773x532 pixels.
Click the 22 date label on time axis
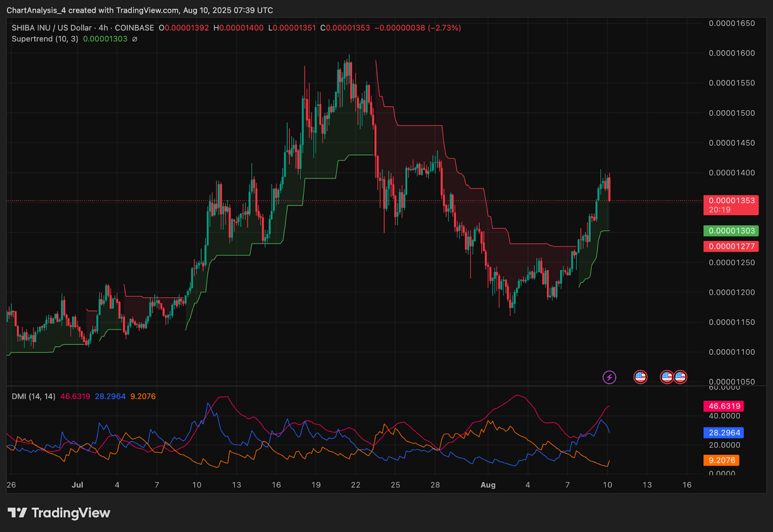click(356, 485)
